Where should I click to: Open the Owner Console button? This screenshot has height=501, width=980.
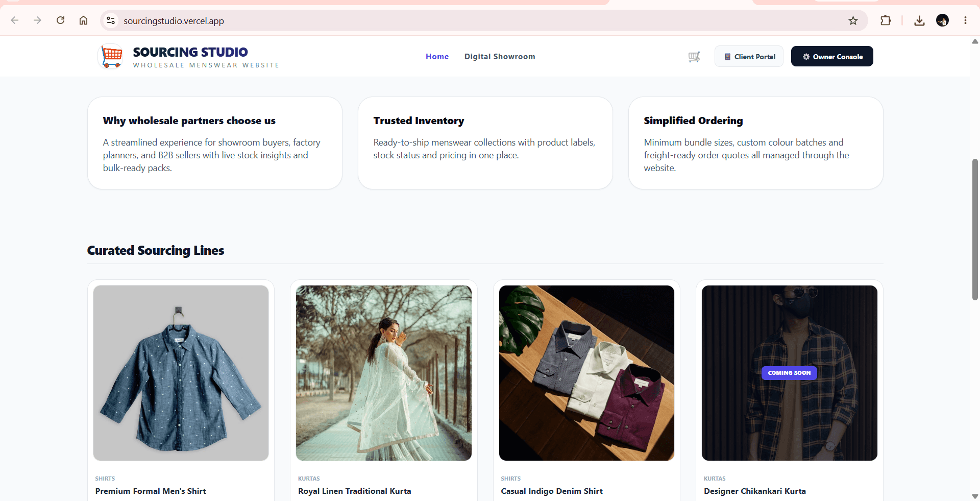832,57
